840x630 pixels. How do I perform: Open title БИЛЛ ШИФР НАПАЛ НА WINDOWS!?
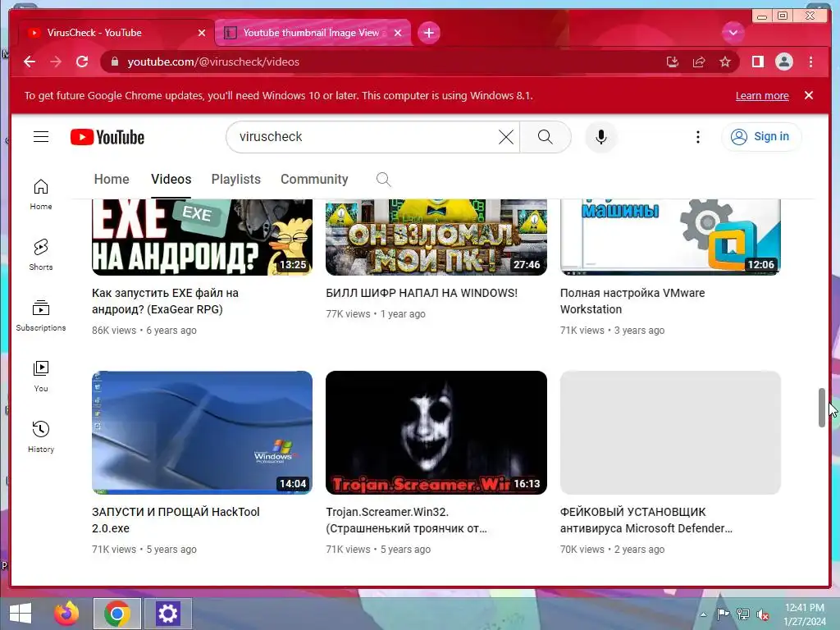[x=422, y=293]
